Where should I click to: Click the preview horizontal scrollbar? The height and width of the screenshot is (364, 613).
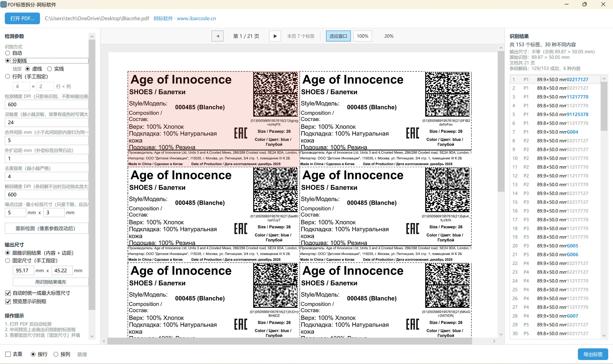tap(290, 341)
